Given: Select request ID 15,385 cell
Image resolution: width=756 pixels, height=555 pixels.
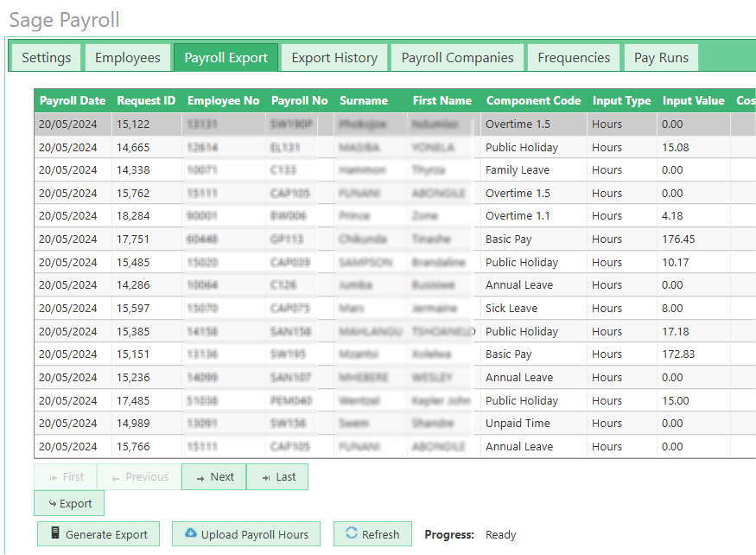Looking at the screenshot, I should [147, 332].
